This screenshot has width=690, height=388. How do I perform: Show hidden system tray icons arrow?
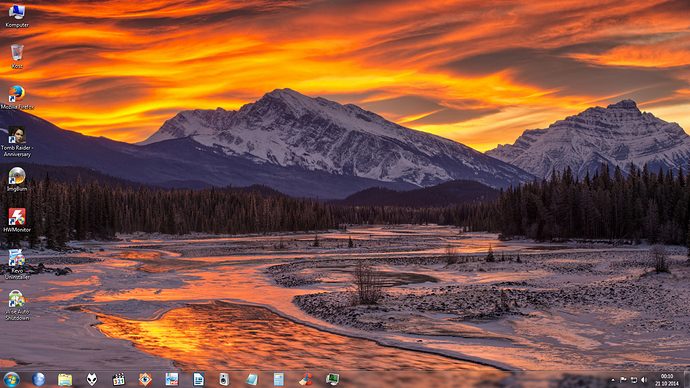click(x=613, y=380)
